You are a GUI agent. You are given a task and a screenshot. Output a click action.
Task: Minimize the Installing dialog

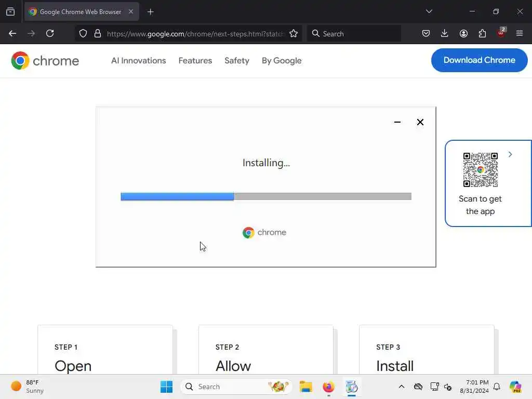point(397,122)
